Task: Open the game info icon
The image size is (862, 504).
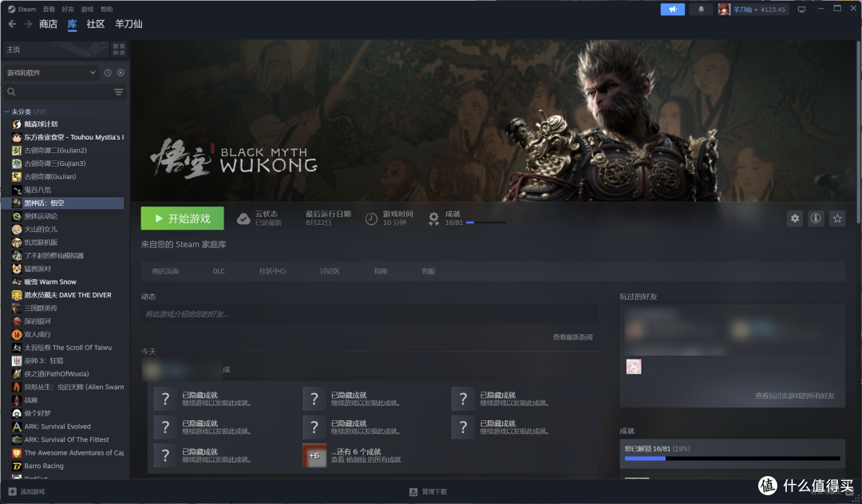Action: pyautogui.click(x=816, y=219)
